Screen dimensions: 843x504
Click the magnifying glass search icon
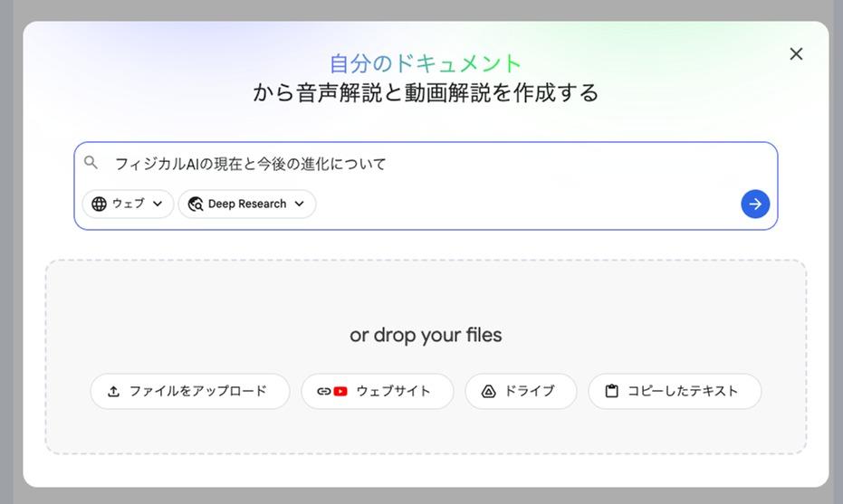pyautogui.click(x=91, y=163)
